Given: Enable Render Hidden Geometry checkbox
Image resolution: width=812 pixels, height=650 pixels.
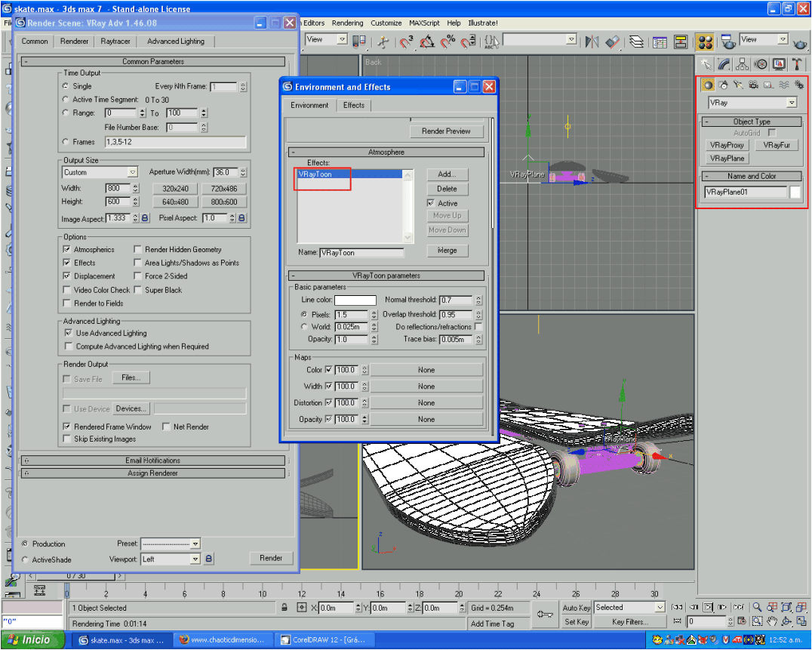Looking at the screenshot, I should pyautogui.click(x=138, y=249).
